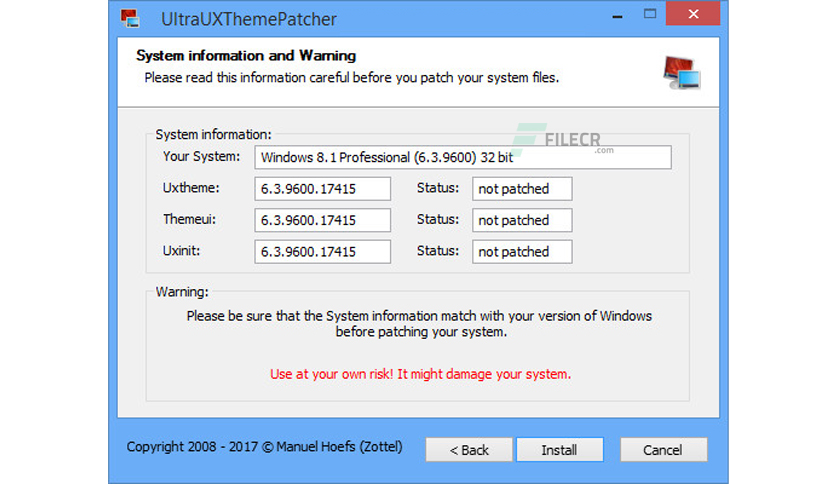The height and width of the screenshot is (484, 836).
Task: Click the UltraUXThemePatcher window title text
Action: [248, 19]
